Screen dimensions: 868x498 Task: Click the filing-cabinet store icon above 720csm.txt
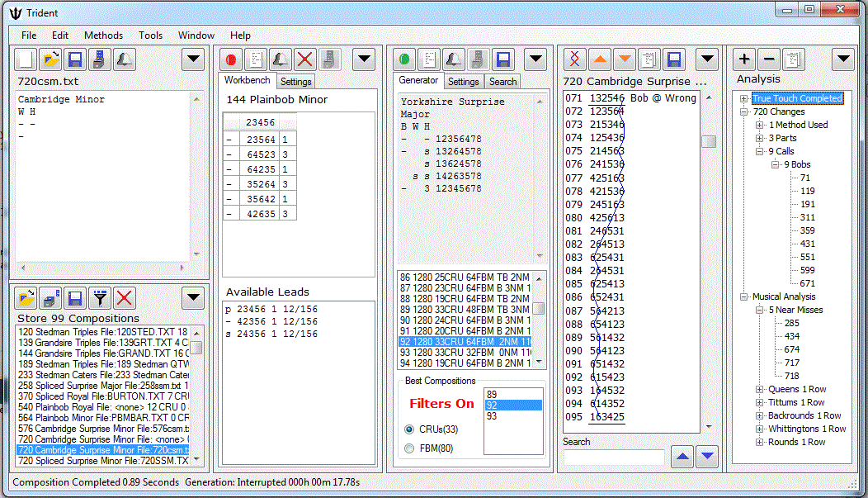100,59
